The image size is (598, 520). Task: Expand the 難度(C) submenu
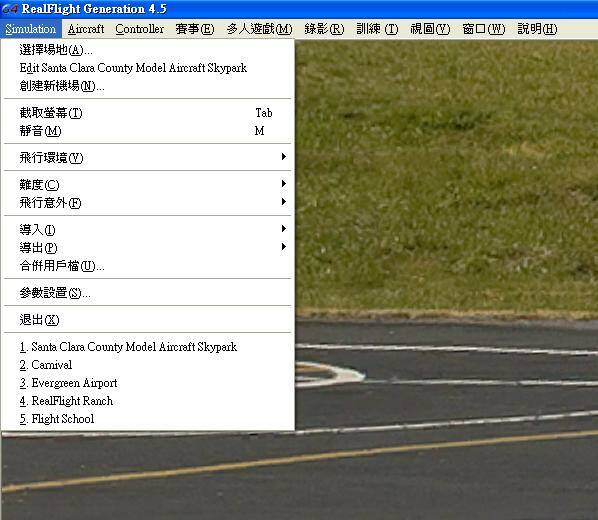pos(148,184)
